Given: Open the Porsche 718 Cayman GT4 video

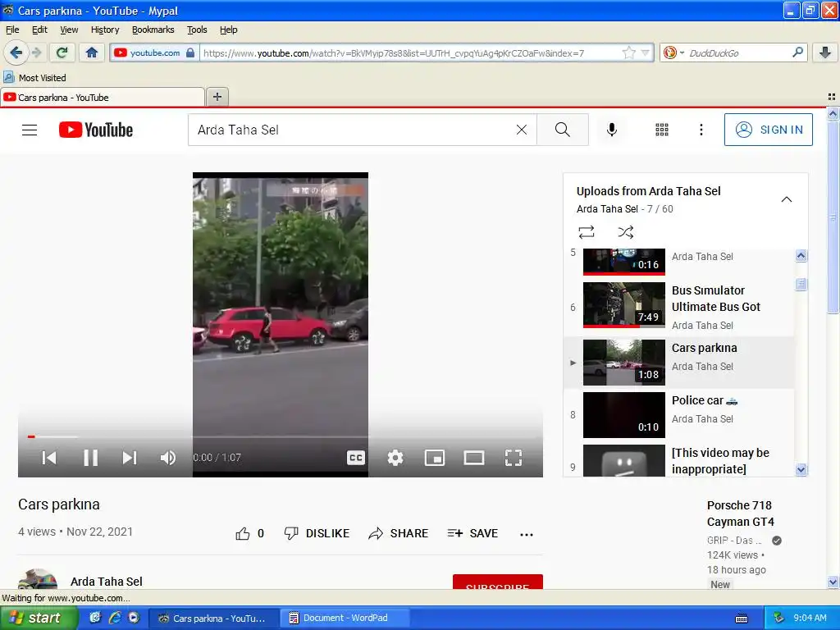Looking at the screenshot, I should coord(741,514).
